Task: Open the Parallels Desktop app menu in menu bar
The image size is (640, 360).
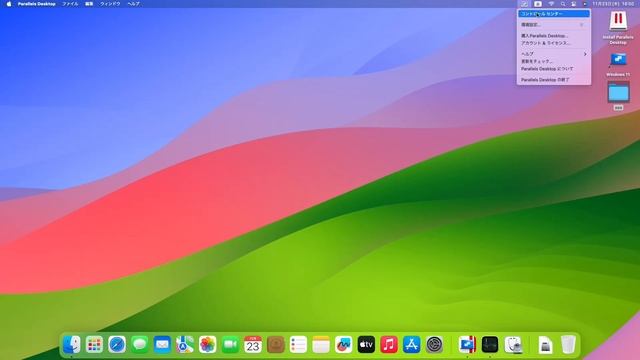Action: pos(37,4)
